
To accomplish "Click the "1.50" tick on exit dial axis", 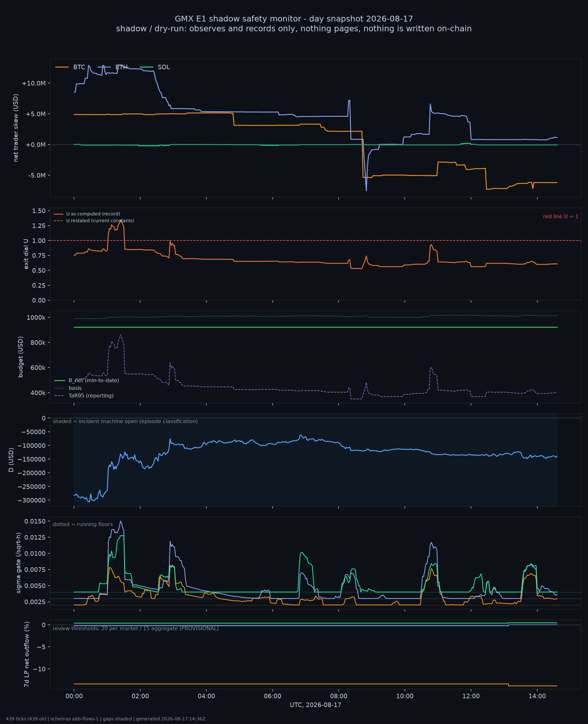I will click(39, 211).
